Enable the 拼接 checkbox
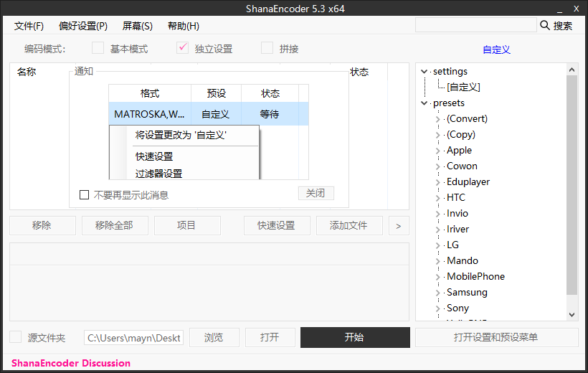The width and height of the screenshot is (588, 373). 267,48
